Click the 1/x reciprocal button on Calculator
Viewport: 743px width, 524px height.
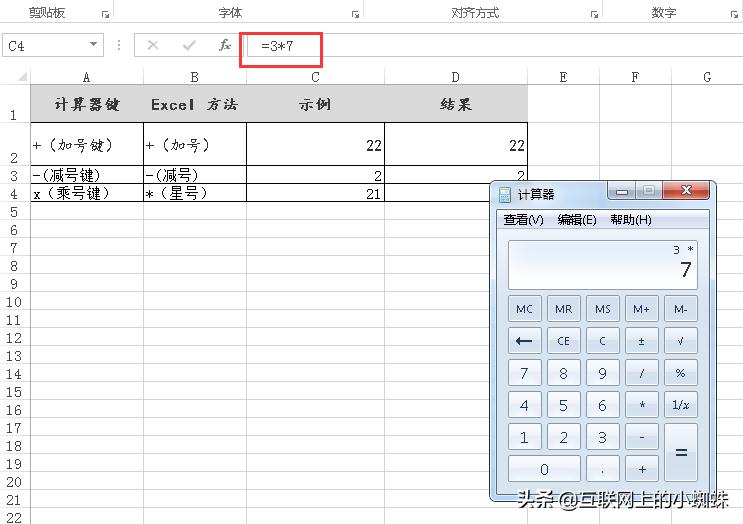tap(680, 405)
